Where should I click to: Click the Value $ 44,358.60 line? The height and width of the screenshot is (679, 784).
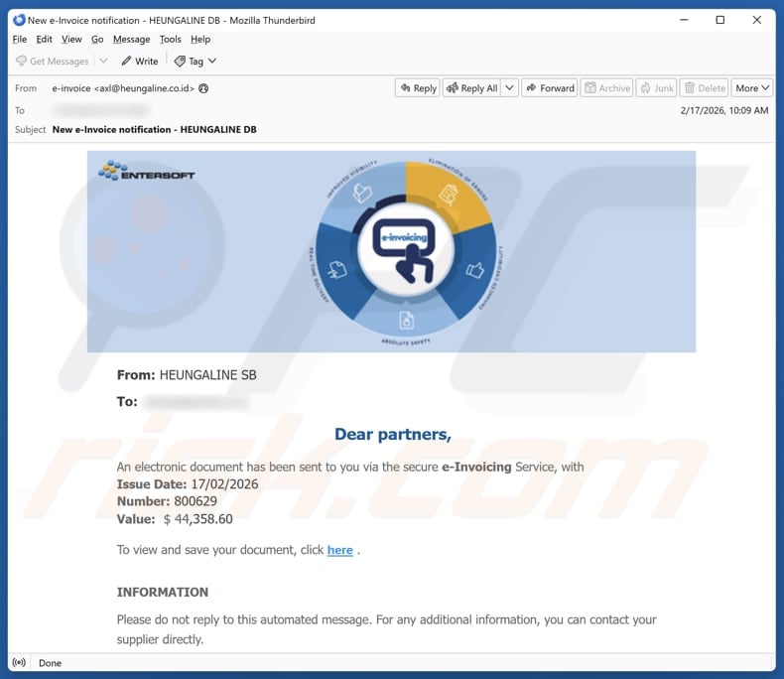click(175, 519)
